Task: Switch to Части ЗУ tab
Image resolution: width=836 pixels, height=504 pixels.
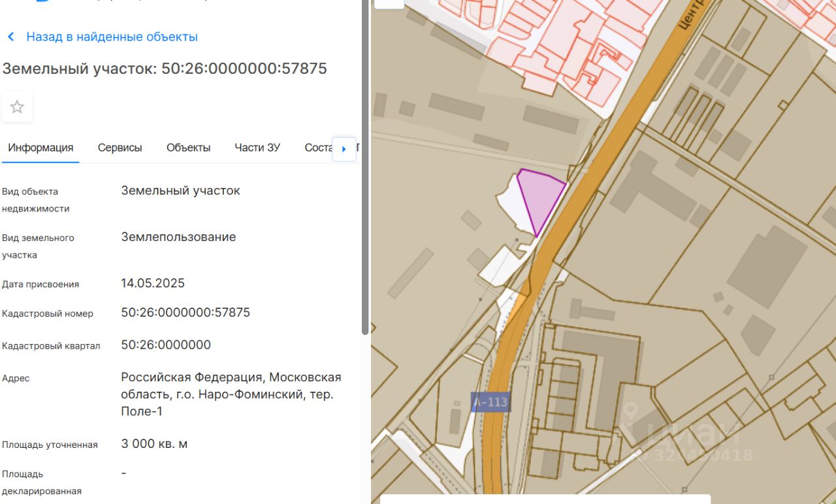Action: pos(257,148)
